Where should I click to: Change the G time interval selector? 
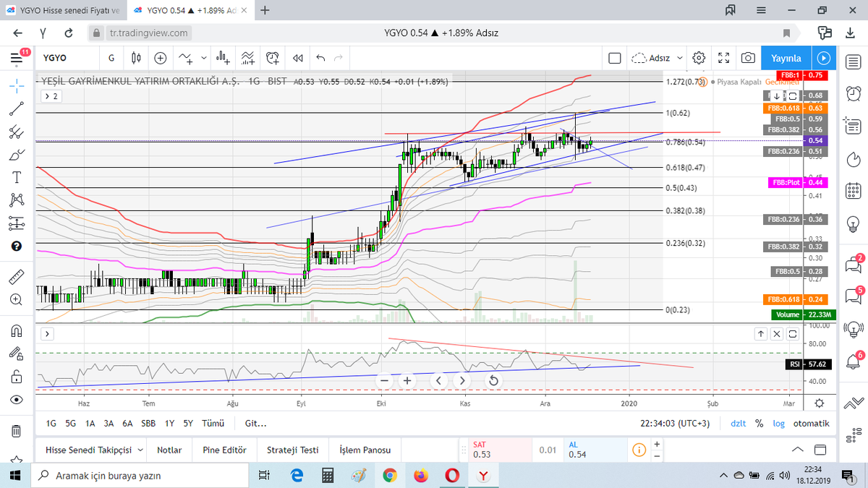(111, 58)
